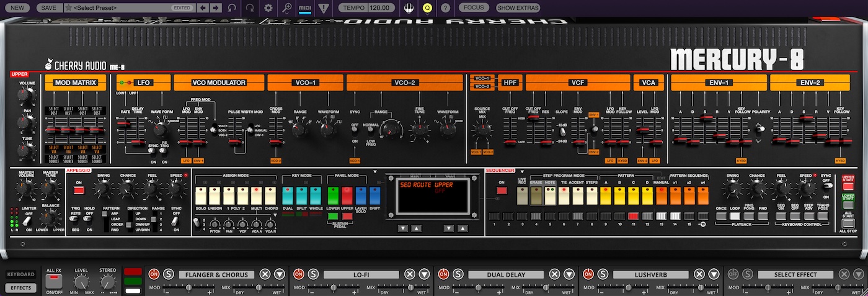
Task: Toggle the Sequencer ON button
Action: 501,191
